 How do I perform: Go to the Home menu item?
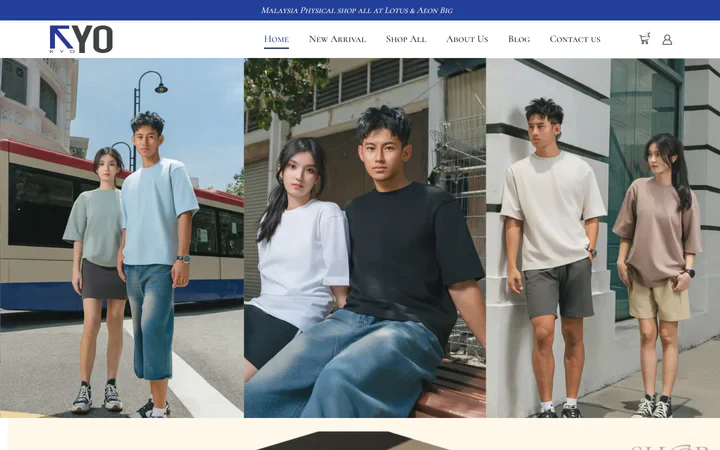[276, 39]
